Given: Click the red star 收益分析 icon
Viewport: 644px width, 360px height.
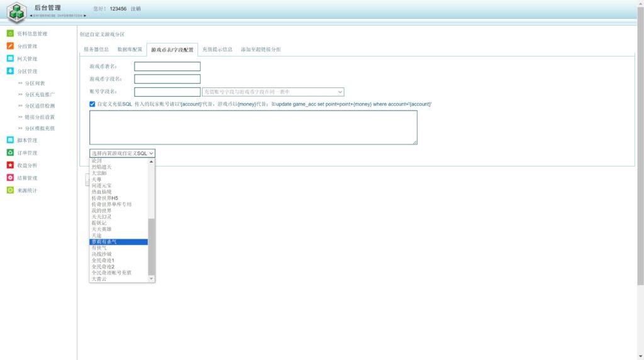Looking at the screenshot, I should 10,165.
